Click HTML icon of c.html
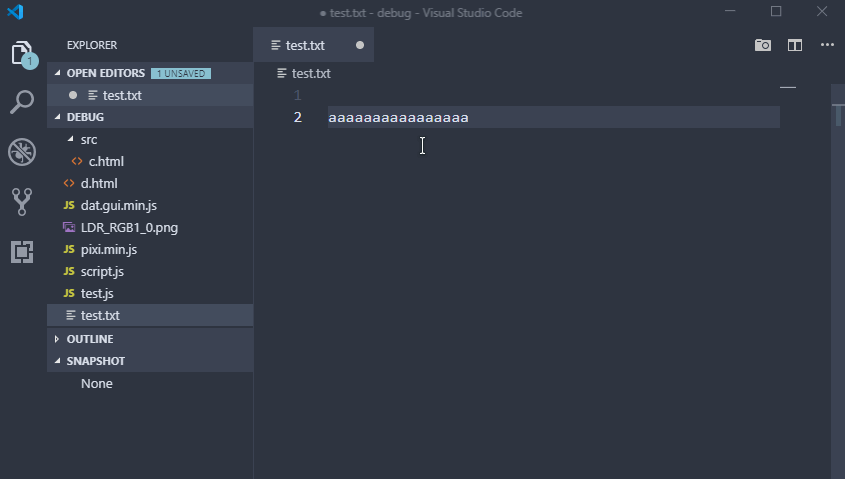845x479 pixels. (77, 161)
